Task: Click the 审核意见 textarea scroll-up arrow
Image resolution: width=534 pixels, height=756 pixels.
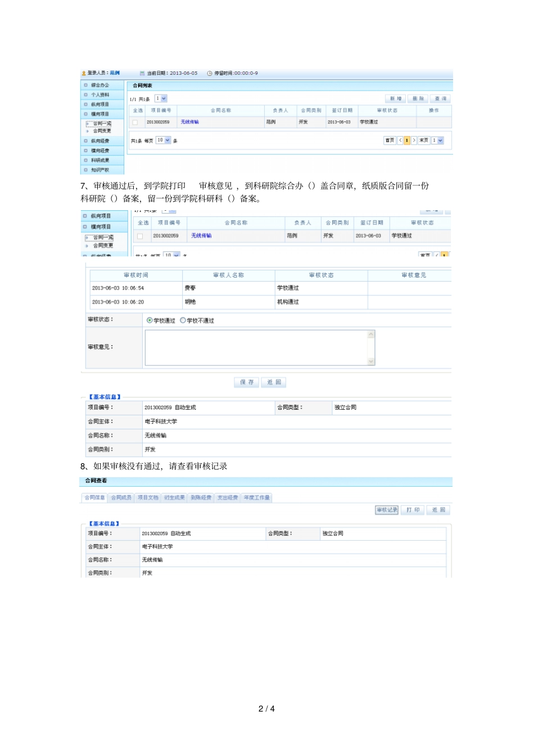Action: [371, 334]
